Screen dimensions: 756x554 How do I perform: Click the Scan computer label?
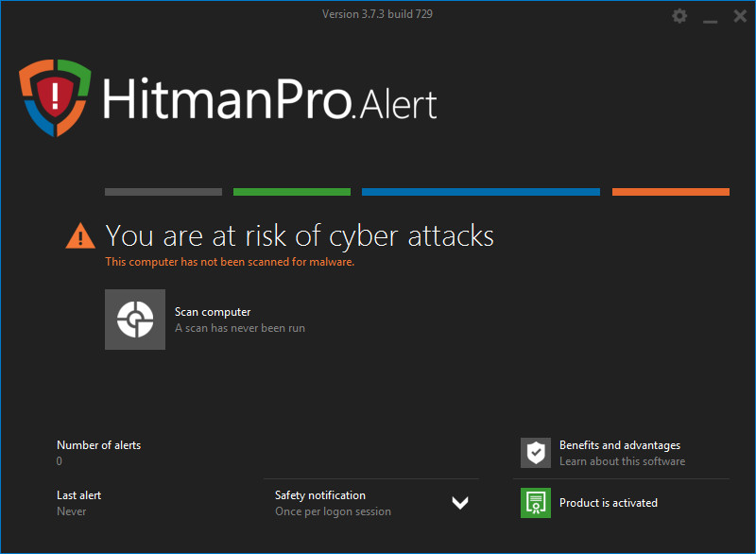(213, 312)
